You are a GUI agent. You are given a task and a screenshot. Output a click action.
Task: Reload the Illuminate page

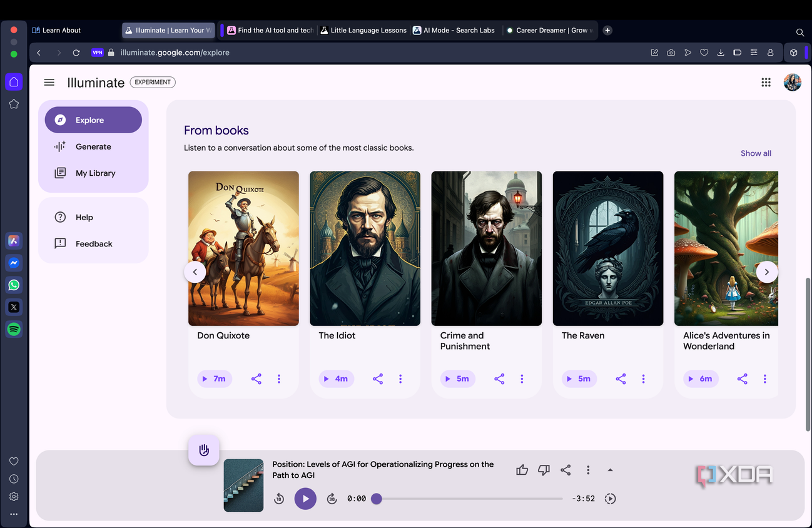tap(76, 53)
